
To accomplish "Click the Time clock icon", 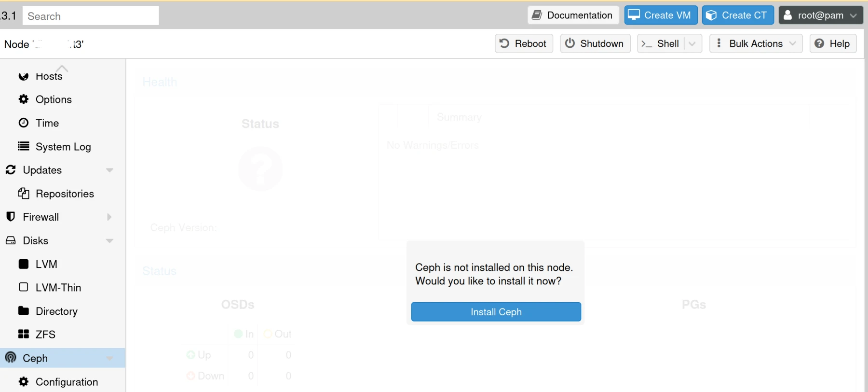I will click(x=23, y=123).
